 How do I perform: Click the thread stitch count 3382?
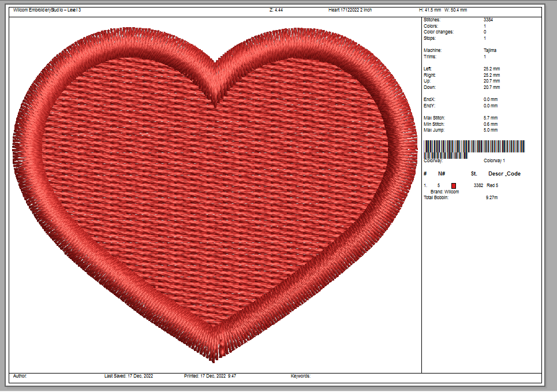point(479,185)
